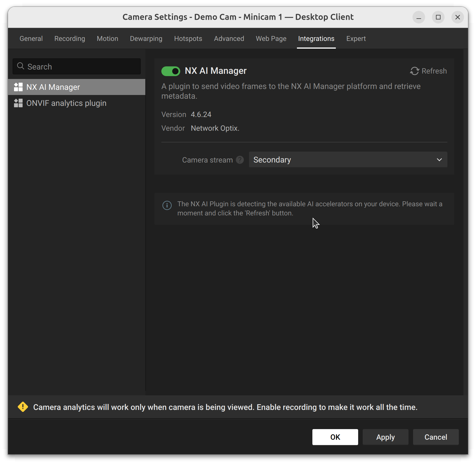Open the Camera stream dropdown
This screenshot has width=476, height=464.
tap(348, 160)
